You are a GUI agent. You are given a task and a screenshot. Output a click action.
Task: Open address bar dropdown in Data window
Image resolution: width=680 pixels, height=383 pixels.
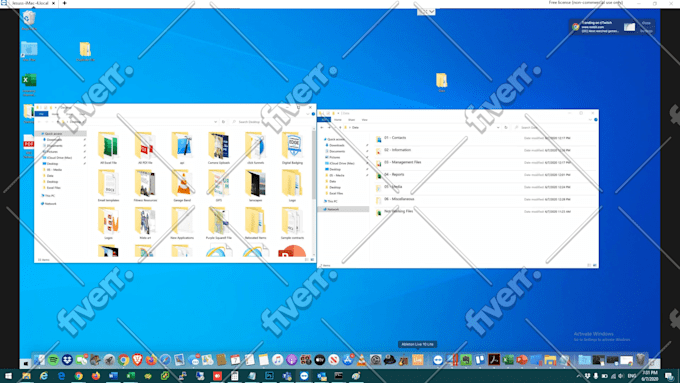[498, 128]
